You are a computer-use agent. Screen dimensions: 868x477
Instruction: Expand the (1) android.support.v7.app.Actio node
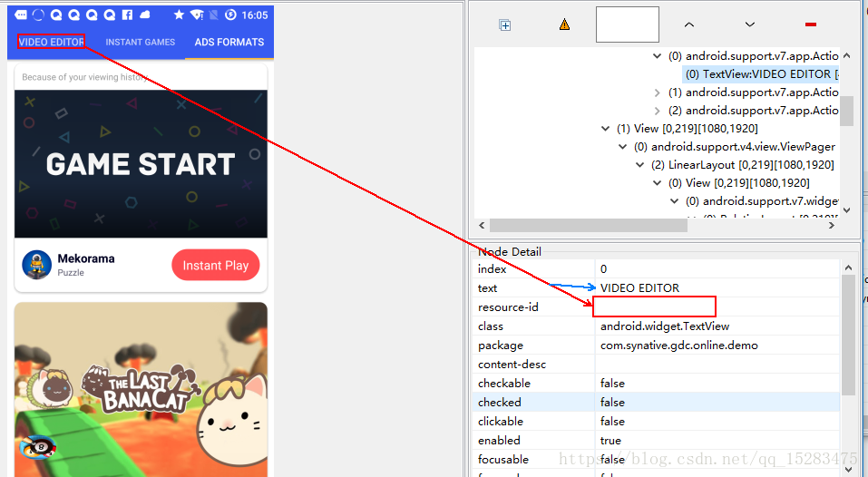pyautogui.click(x=657, y=92)
